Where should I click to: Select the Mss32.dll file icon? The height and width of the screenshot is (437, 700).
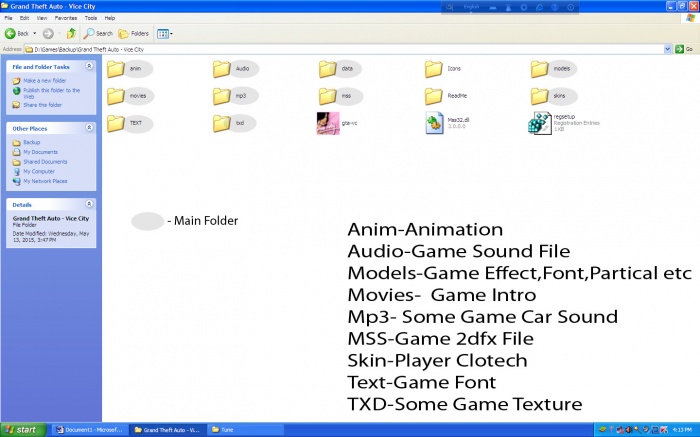(x=434, y=123)
